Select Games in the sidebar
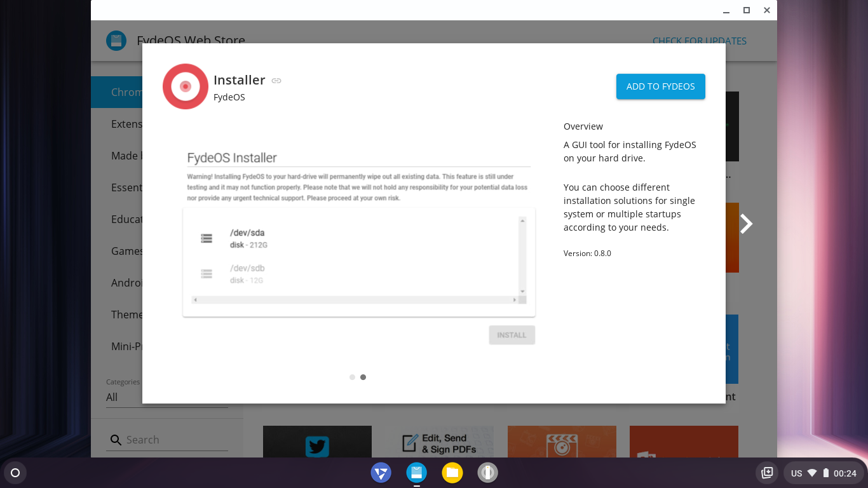This screenshot has height=488, width=868. 126,251
